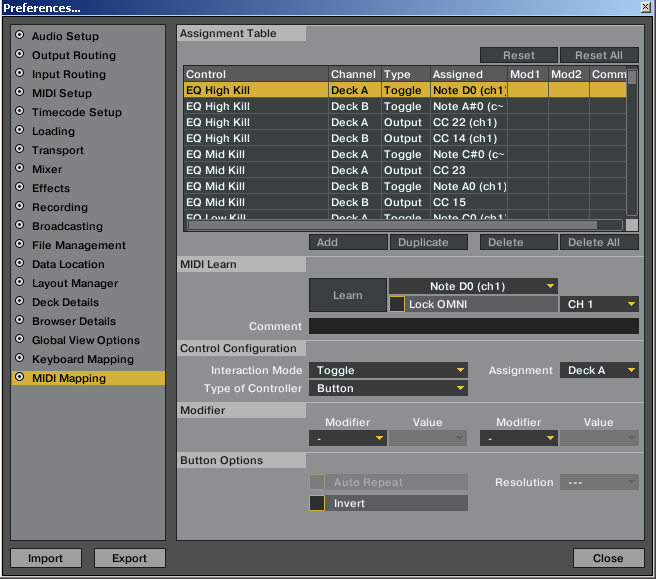This screenshot has height=579, width=656.
Task: Open the CH 1 channel dropdown
Action: point(599,304)
